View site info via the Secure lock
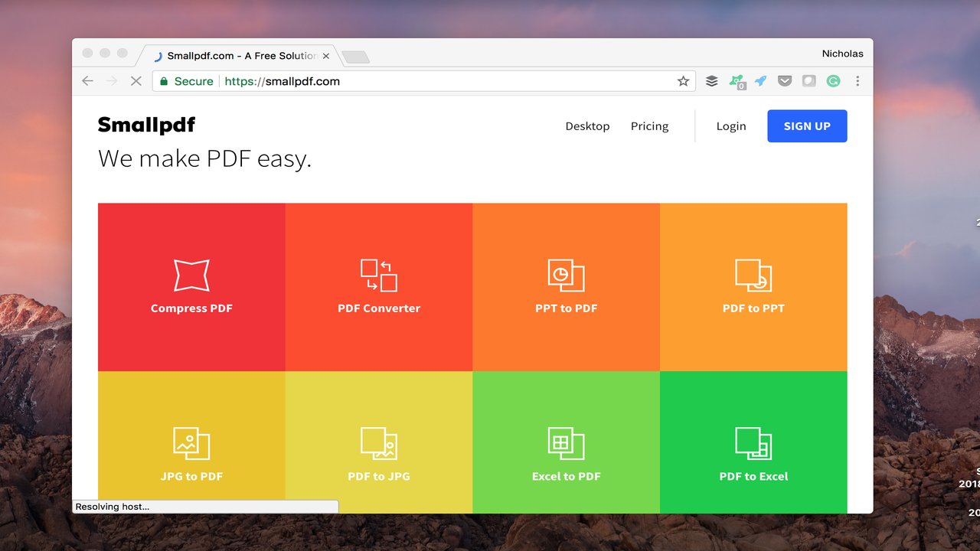Viewport: 980px width, 551px height. (x=187, y=81)
